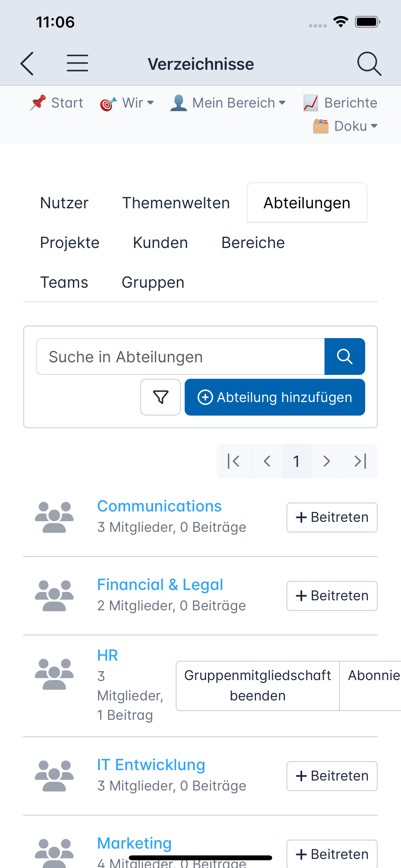Click the blue search submit icon
Viewport: 401px width, 868px height.
[344, 356]
